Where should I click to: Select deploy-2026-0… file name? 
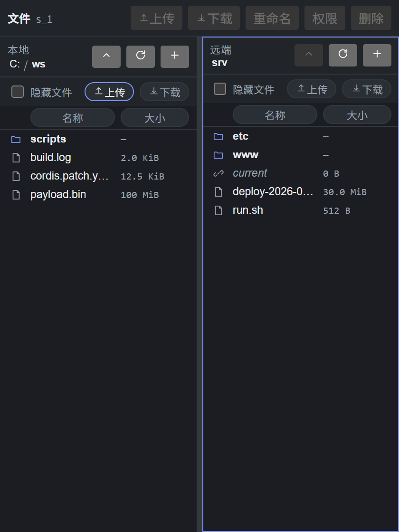pyautogui.click(x=273, y=192)
